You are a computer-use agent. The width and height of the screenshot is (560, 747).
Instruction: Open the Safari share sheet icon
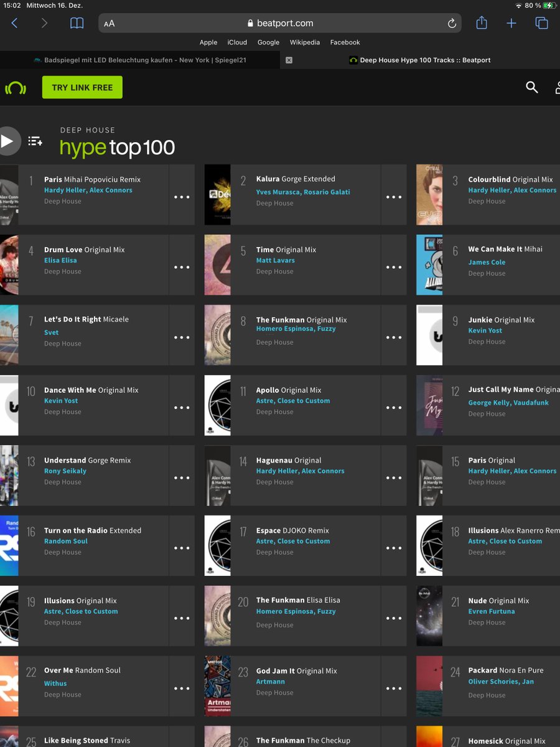482,22
